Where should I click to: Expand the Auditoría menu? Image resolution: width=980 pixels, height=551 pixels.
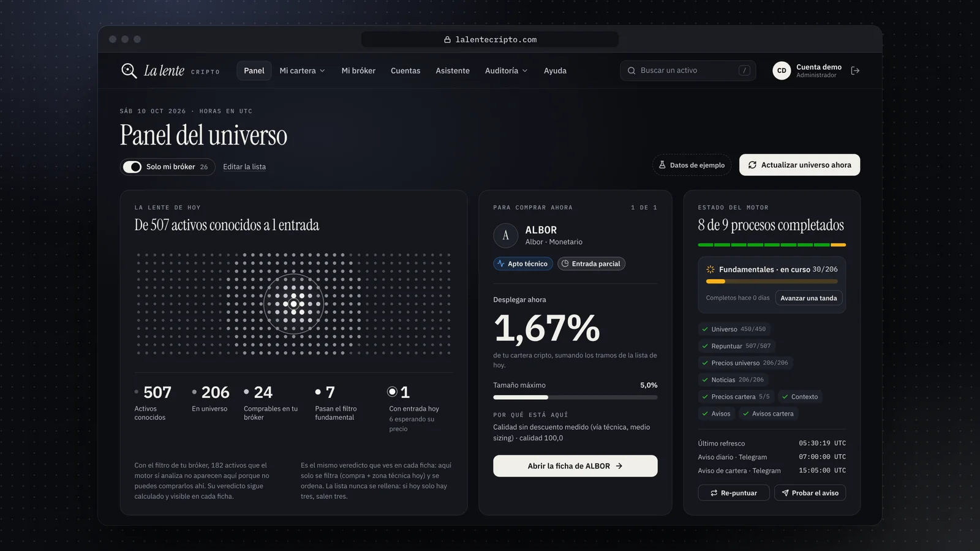[507, 71]
